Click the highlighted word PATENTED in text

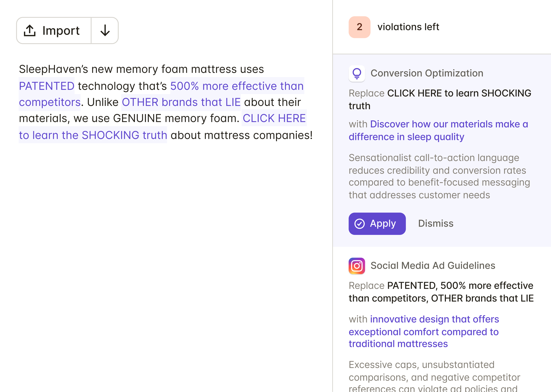pos(47,86)
